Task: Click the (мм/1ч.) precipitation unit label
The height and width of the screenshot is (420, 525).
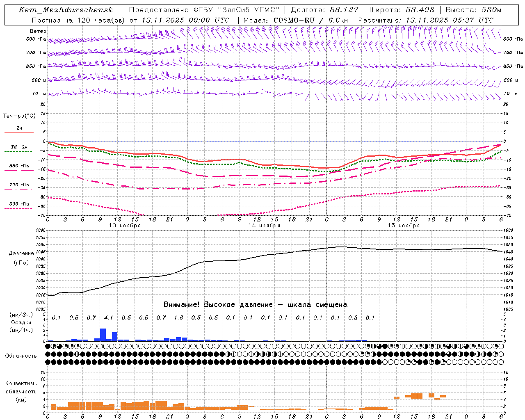Action: 21,330
